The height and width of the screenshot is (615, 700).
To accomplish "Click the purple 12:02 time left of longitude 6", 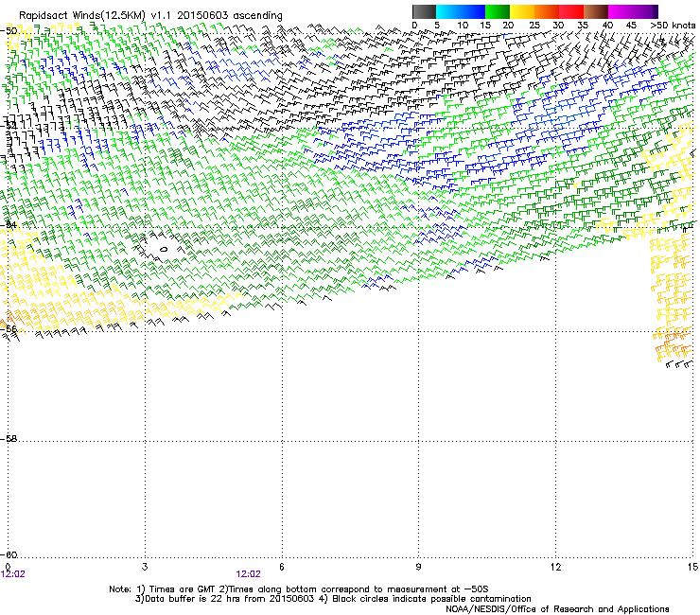I will click(248, 574).
